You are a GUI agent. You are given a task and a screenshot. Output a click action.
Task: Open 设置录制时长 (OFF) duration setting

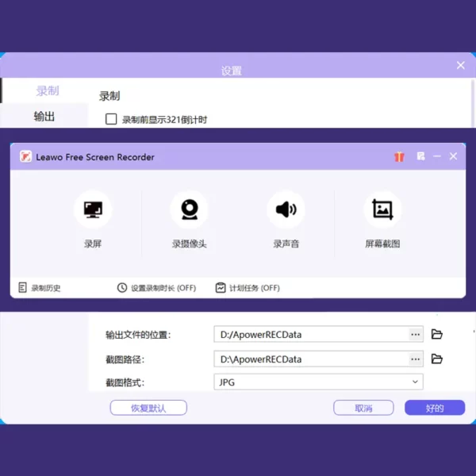[156, 287]
